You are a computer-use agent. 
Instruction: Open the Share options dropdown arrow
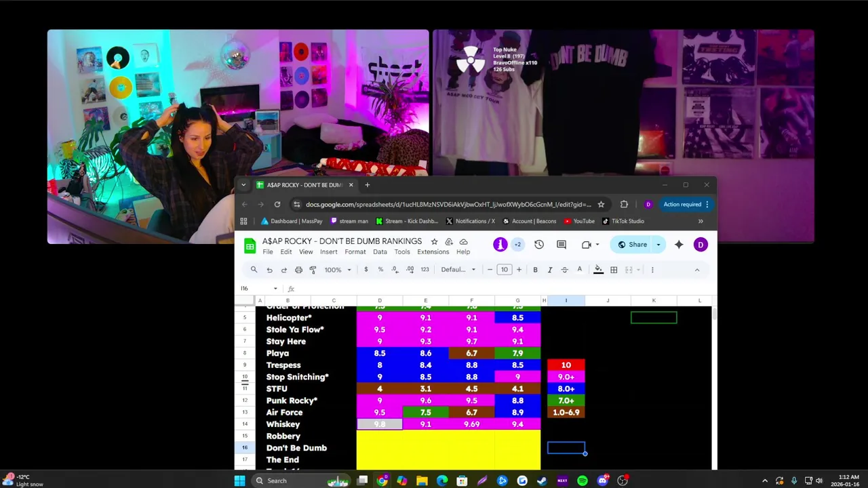[x=658, y=245]
